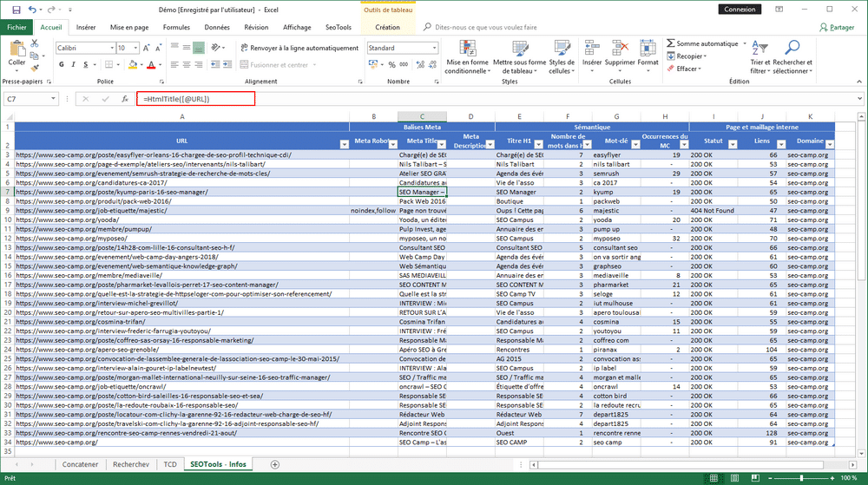868x485 pixels.
Task: Click the Undo arrow icon
Action: (x=32, y=10)
